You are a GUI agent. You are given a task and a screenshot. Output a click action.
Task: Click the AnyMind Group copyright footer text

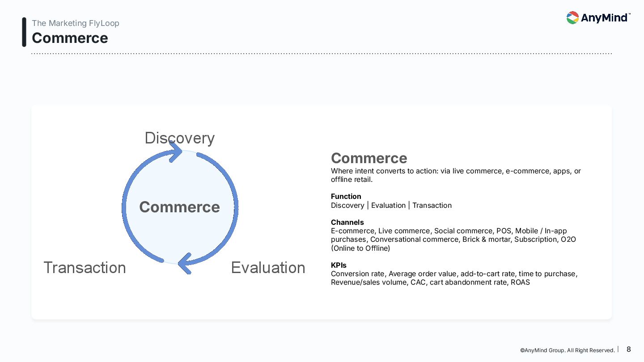click(x=567, y=350)
